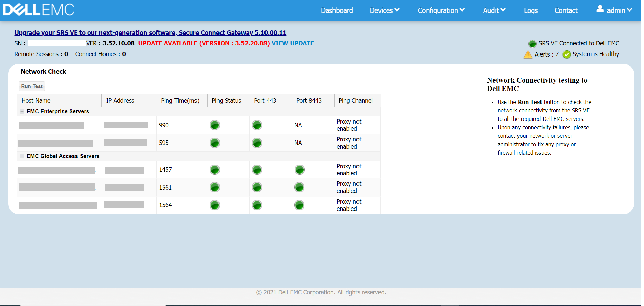The image size is (644, 306).
Task: Click the Dell EMC logo
Action: coord(39,10)
